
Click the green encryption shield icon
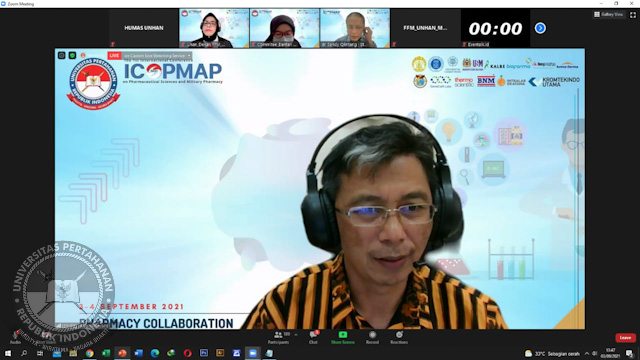click(72, 55)
